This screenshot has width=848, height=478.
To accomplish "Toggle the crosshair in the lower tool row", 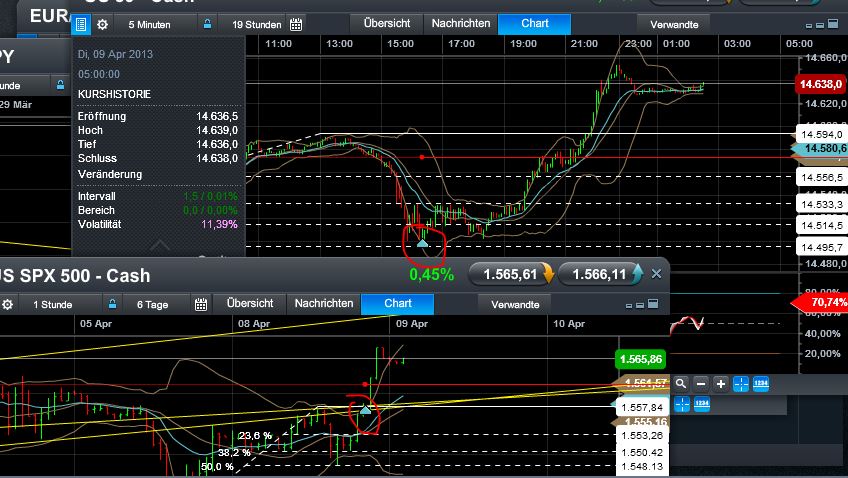I will point(682,404).
